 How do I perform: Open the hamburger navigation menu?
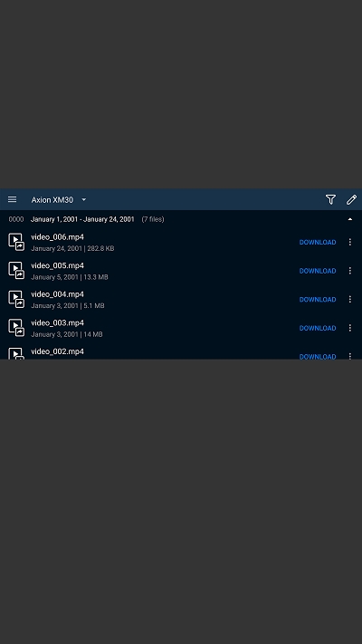tap(13, 199)
